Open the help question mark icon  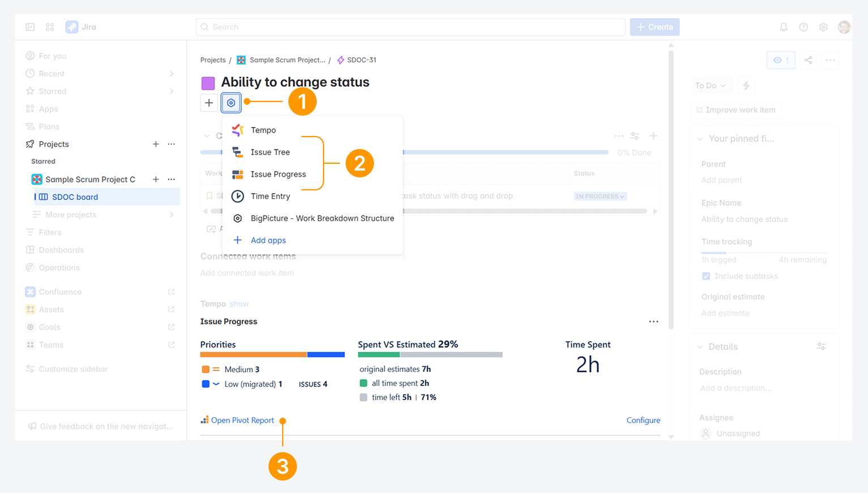click(x=803, y=27)
